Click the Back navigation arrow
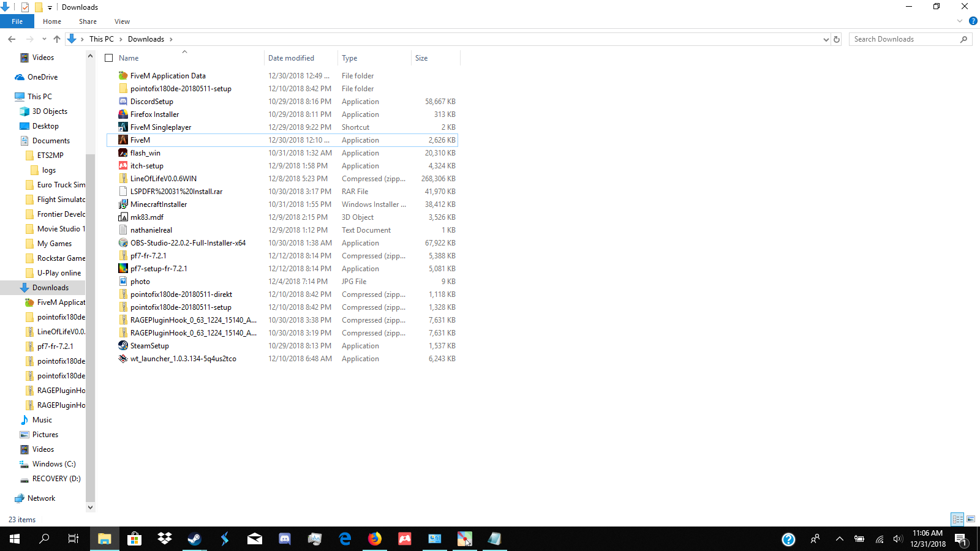 (12, 39)
